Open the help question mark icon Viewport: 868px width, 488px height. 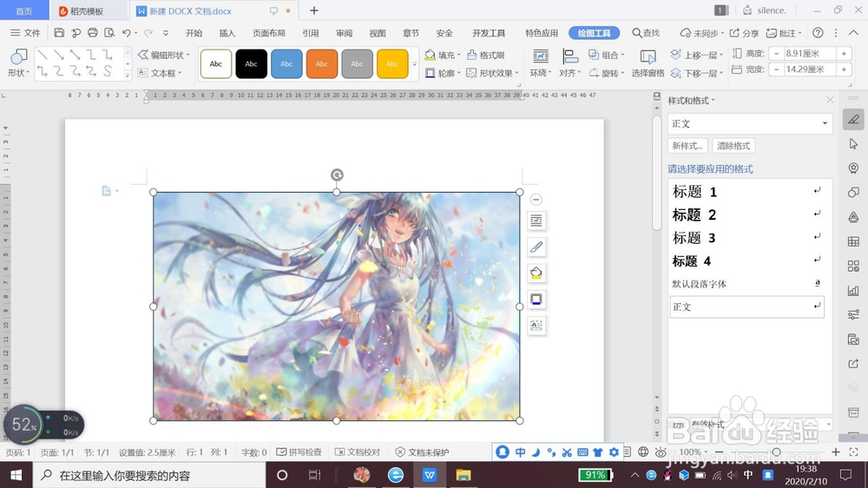[x=818, y=33]
